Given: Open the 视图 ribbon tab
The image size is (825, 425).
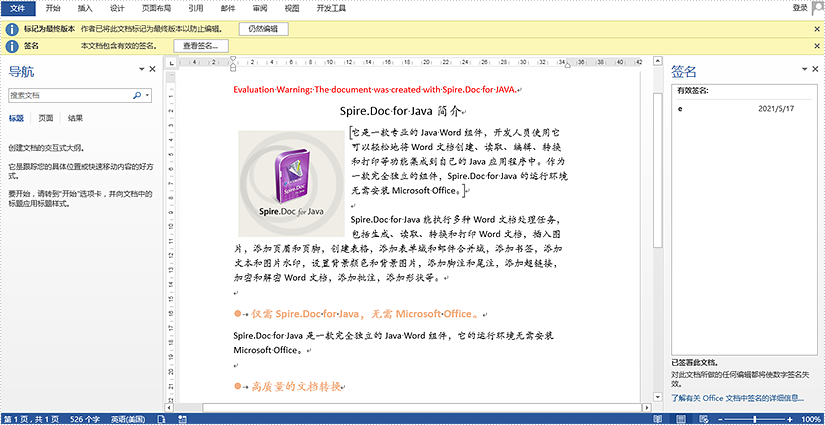Looking at the screenshot, I should [x=291, y=8].
